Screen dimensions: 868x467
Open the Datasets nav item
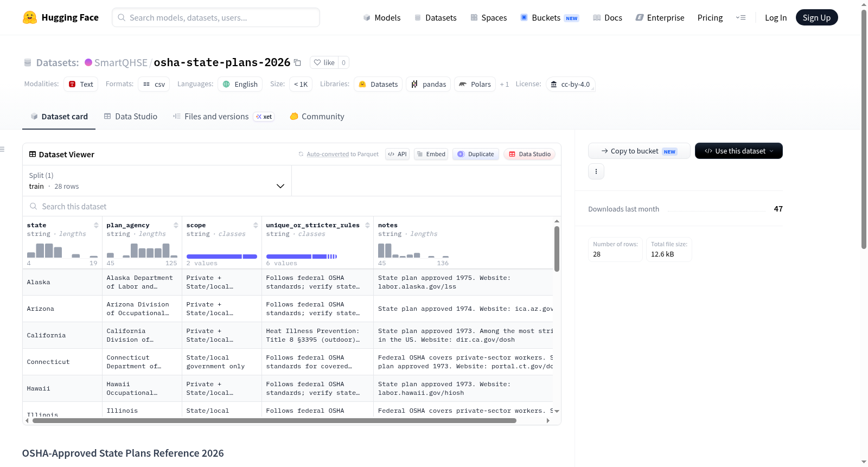pos(435,17)
